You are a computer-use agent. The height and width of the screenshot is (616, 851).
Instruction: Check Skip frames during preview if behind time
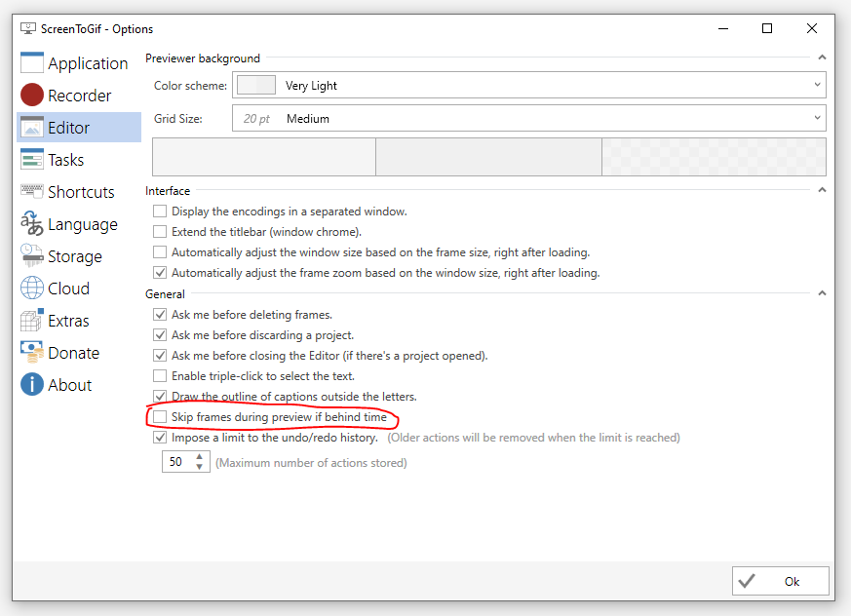pyautogui.click(x=160, y=417)
